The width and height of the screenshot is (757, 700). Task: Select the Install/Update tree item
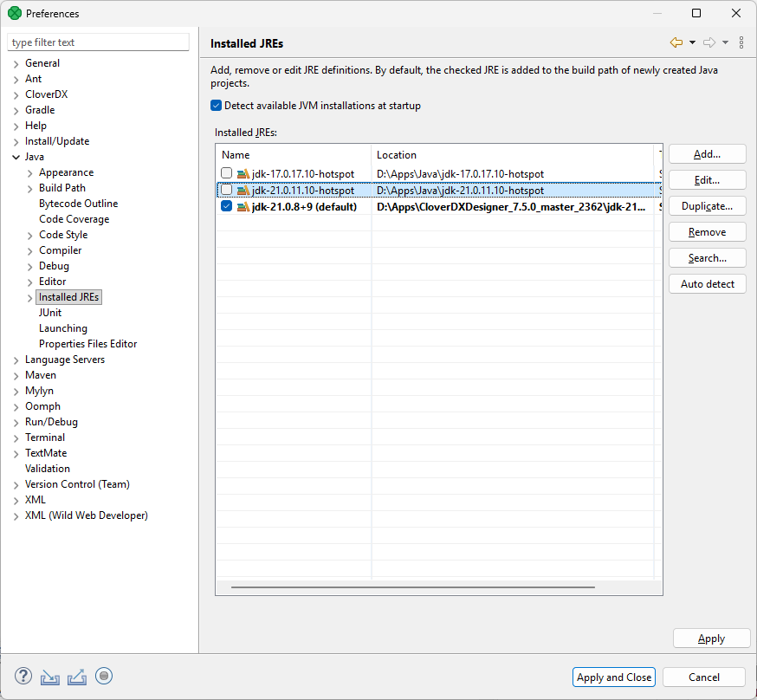click(x=57, y=141)
